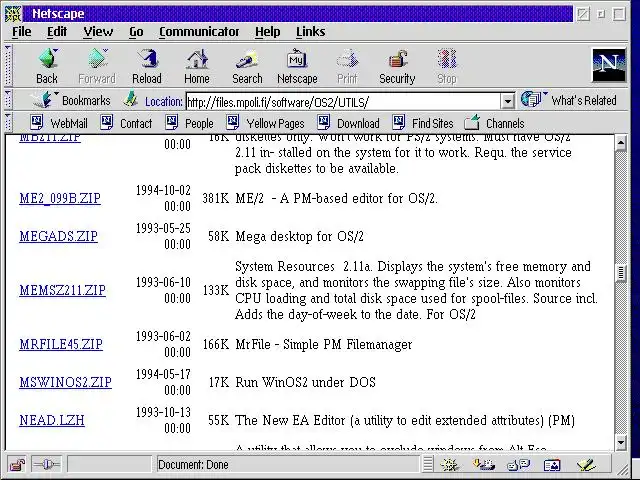Download NEAD.LZH
This screenshot has width=640, height=480.
click(x=52, y=420)
